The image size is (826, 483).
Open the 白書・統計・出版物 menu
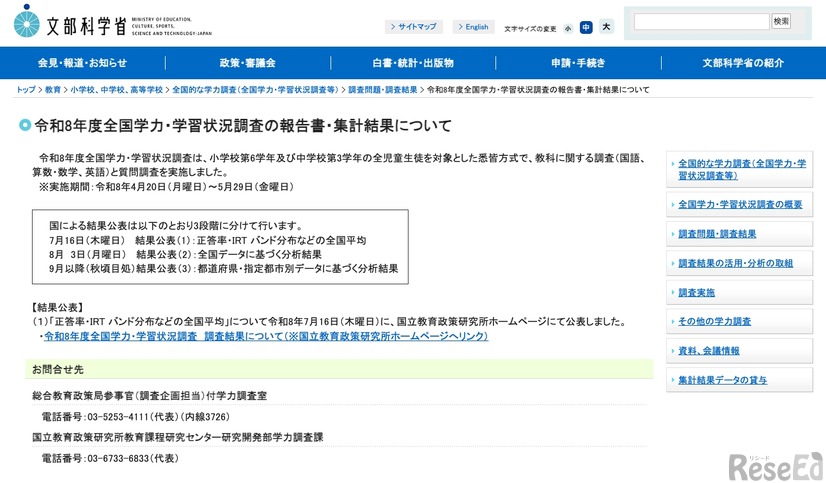413,63
